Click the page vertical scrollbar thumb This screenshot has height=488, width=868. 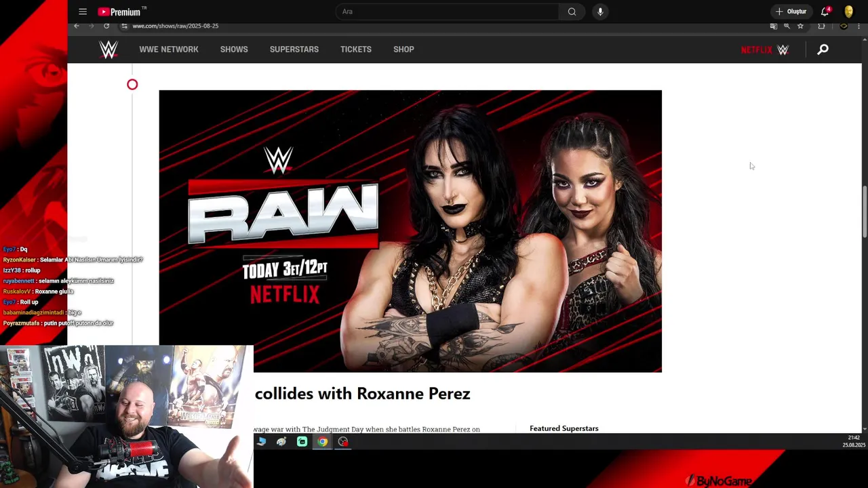(x=865, y=211)
